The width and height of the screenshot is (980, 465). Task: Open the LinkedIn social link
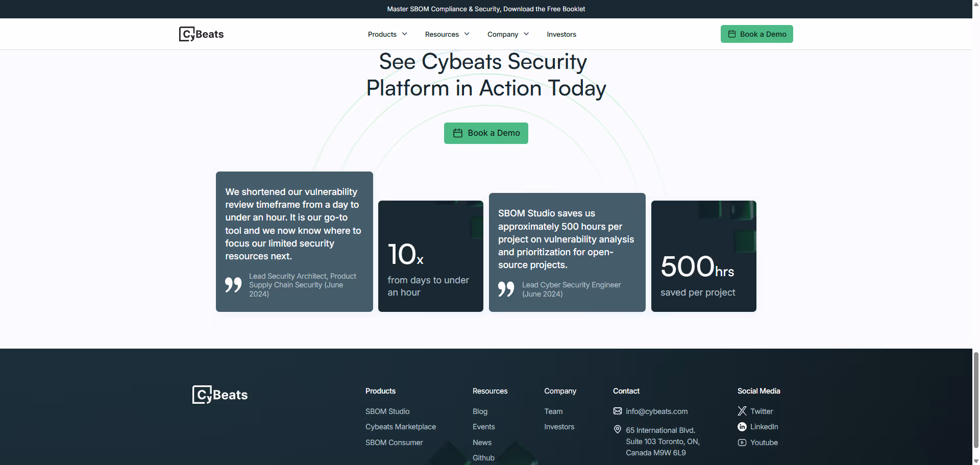click(x=764, y=427)
